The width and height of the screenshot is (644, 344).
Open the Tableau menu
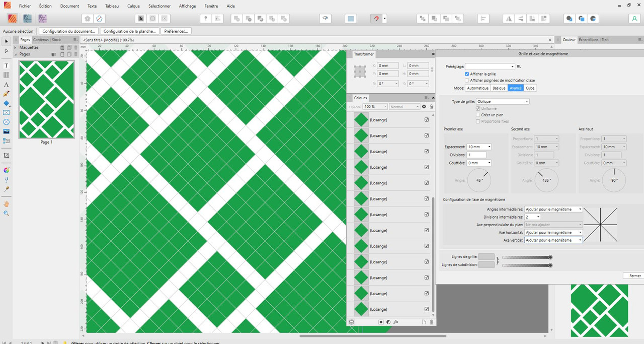click(x=112, y=6)
